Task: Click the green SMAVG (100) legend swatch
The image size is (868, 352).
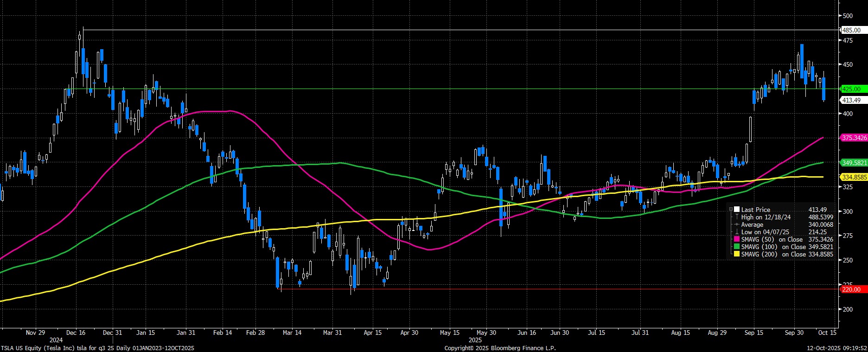Action: (x=737, y=247)
